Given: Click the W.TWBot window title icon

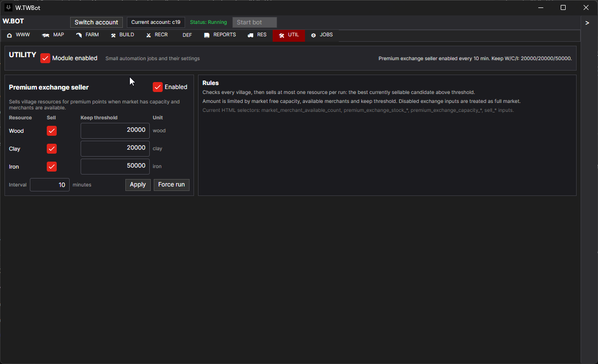Looking at the screenshot, I should 8,7.
